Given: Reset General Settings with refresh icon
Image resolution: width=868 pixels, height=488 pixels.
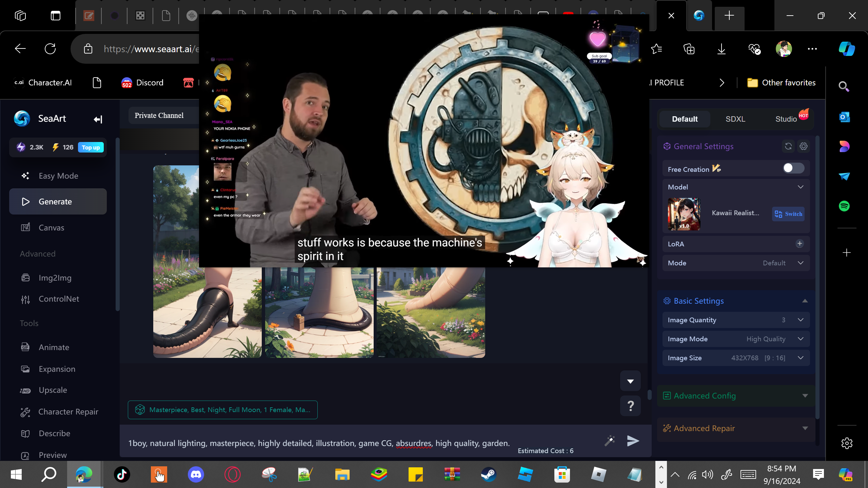Looking at the screenshot, I should pyautogui.click(x=788, y=146).
